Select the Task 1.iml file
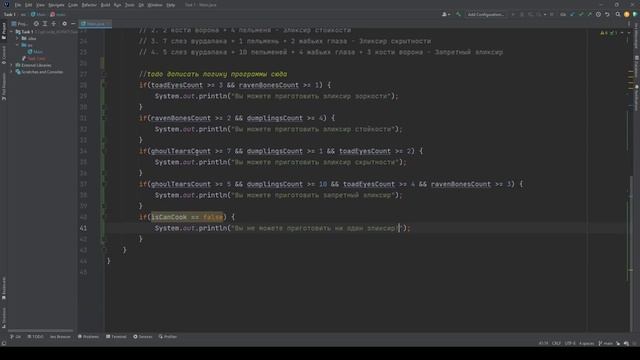 pyautogui.click(x=34, y=58)
